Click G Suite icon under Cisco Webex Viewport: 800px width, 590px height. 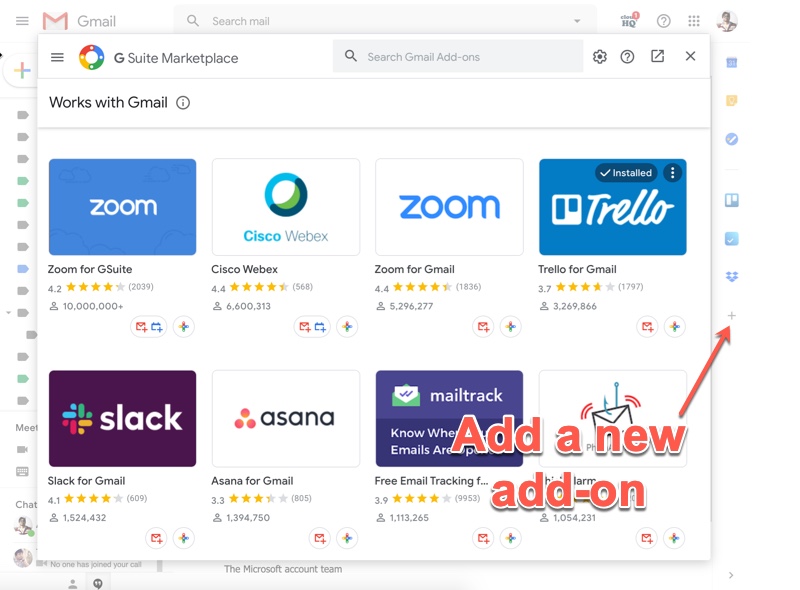click(347, 327)
